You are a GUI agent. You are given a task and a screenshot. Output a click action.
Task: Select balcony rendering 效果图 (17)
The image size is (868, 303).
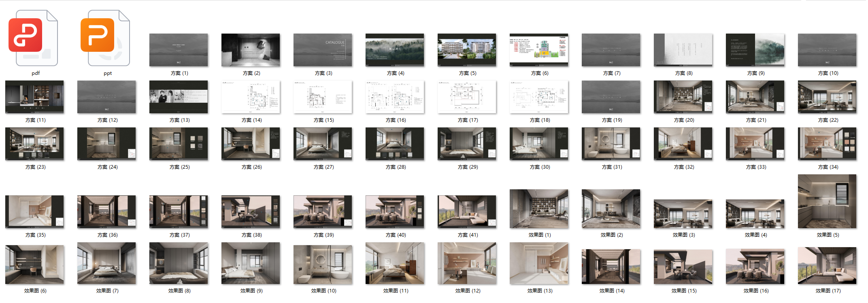[x=827, y=266]
